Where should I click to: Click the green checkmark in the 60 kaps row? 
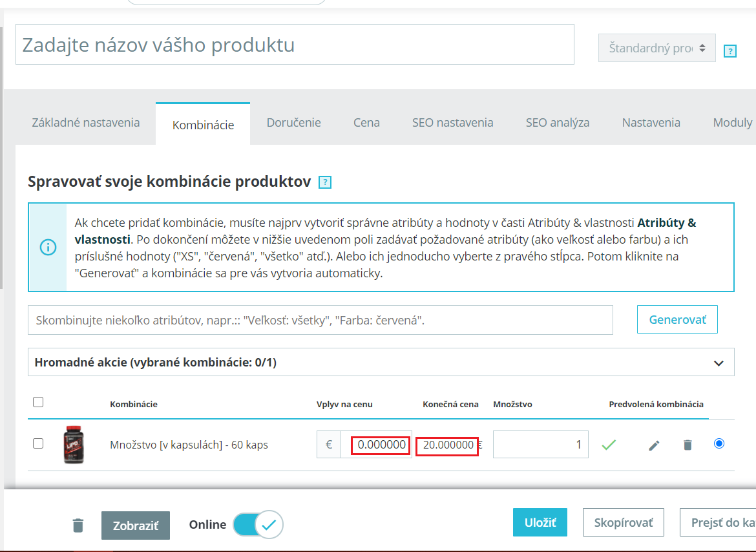(x=609, y=445)
